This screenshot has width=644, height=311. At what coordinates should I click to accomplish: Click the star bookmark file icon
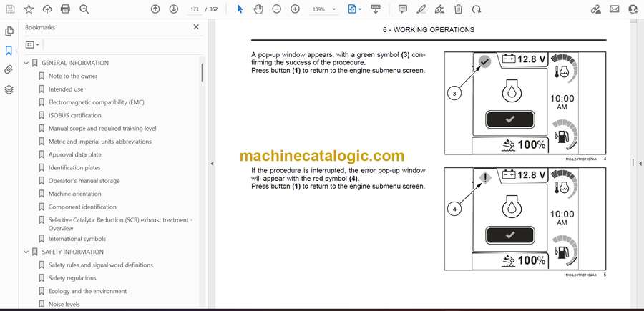click(29, 9)
